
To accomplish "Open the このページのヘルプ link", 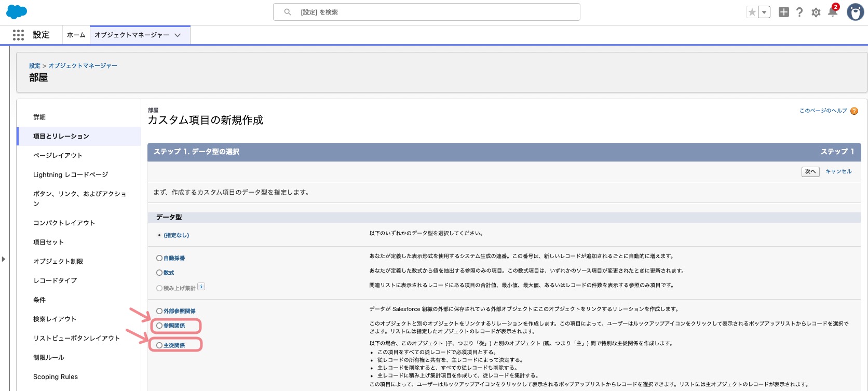I will click(823, 111).
